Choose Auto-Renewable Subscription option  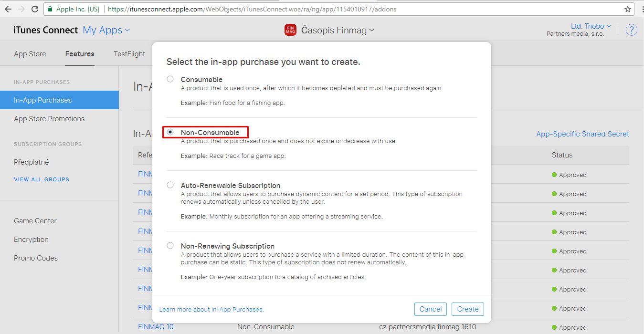point(170,185)
